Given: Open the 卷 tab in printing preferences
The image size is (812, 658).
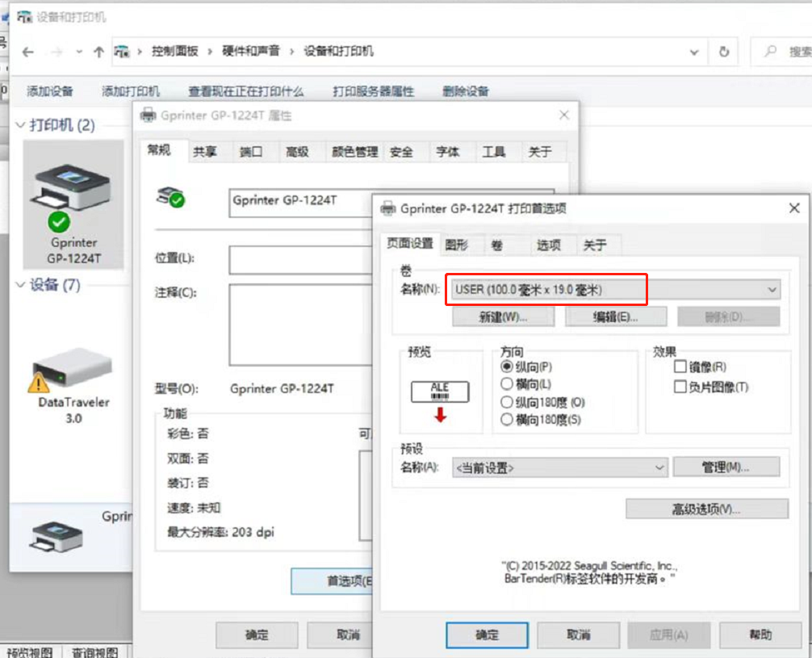Looking at the screenshot, I should pyautogui.click(x=496, y=245).
